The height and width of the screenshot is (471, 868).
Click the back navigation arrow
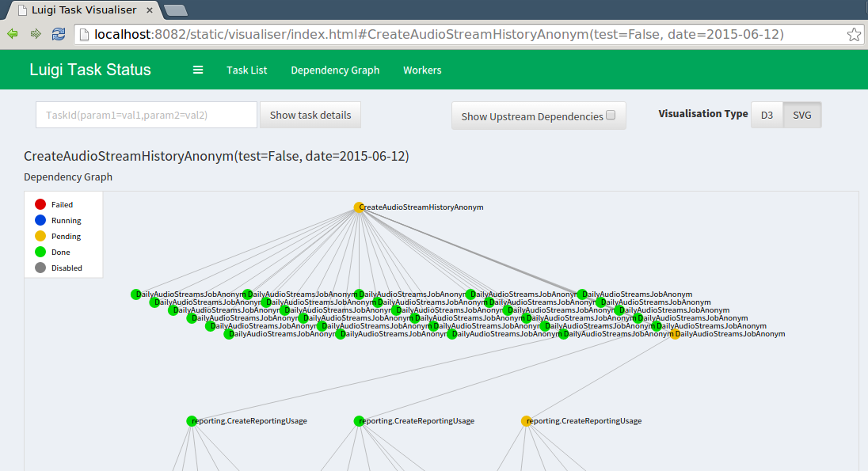point(13,34)
